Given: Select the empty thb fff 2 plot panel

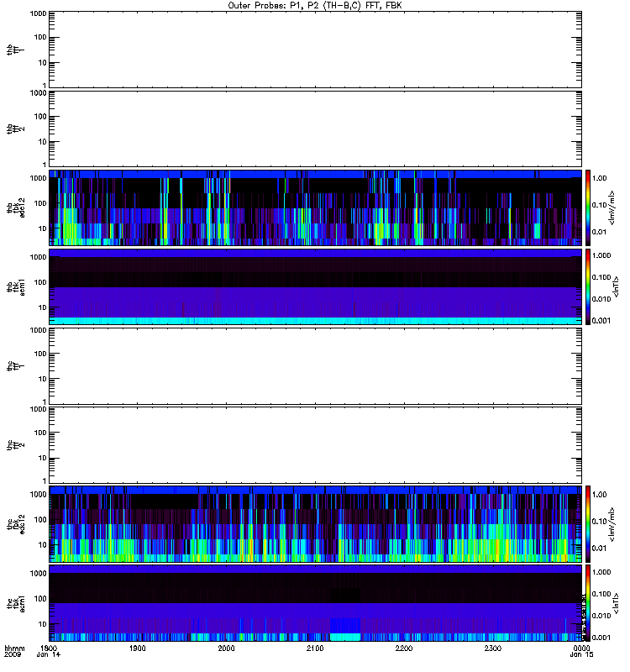Looking at the screenshot, I should point(316,129).
